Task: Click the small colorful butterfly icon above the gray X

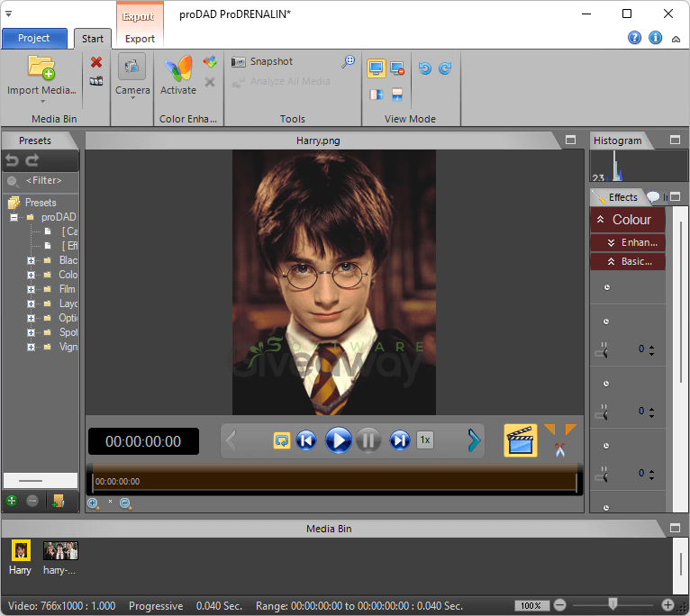Action: (210, 62)
